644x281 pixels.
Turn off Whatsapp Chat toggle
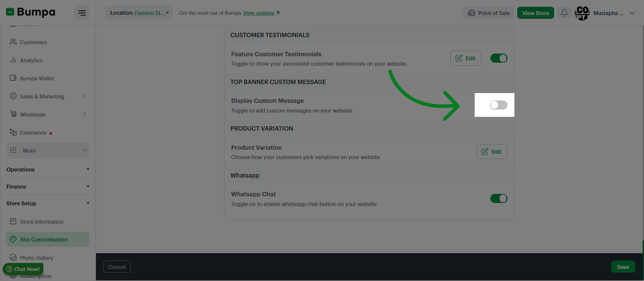[x=499, y=199]
